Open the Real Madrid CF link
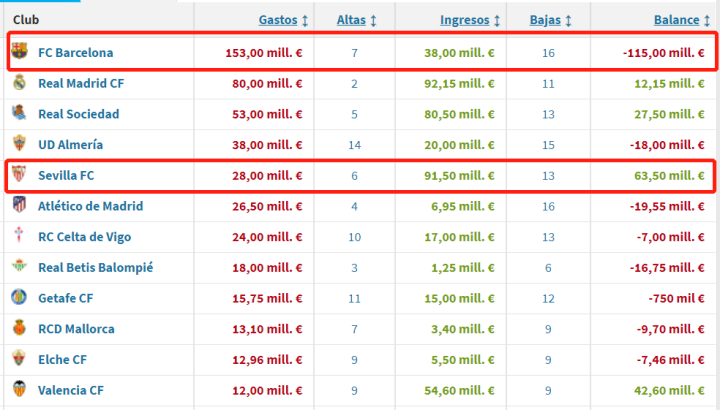The width and height of the screenshot is (720, 410). tap(81, 83)
